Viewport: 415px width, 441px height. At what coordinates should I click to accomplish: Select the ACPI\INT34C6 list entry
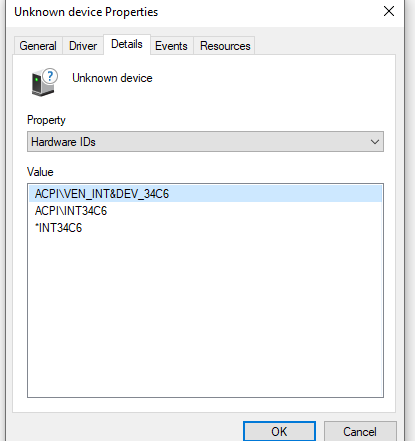(71, 211)
